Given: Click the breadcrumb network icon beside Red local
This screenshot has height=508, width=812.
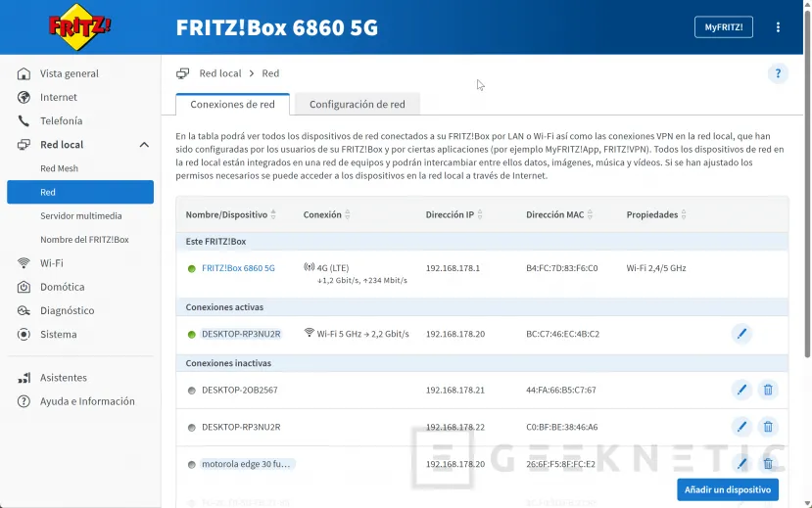Looking at the screenshot, I should (x=183, y=73).
